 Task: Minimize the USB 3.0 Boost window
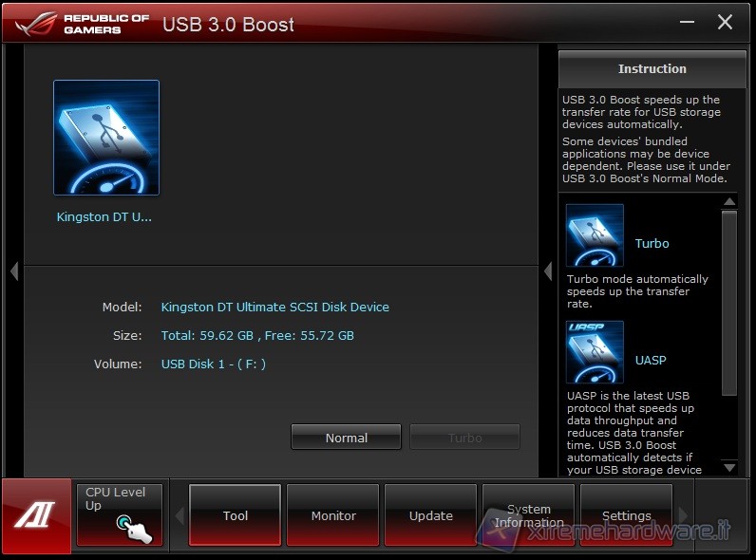click(x=688, y=23)
